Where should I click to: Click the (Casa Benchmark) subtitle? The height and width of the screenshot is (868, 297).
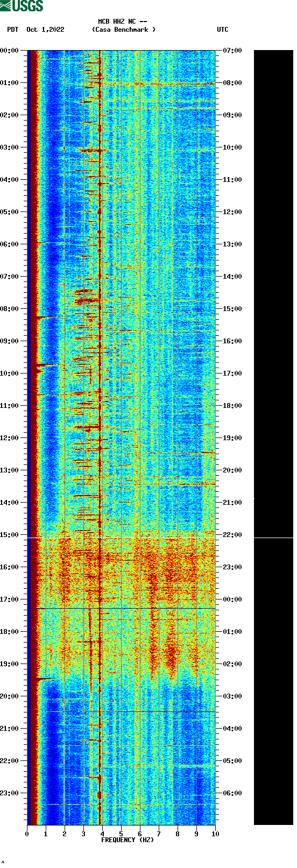[x=124, y=30]
